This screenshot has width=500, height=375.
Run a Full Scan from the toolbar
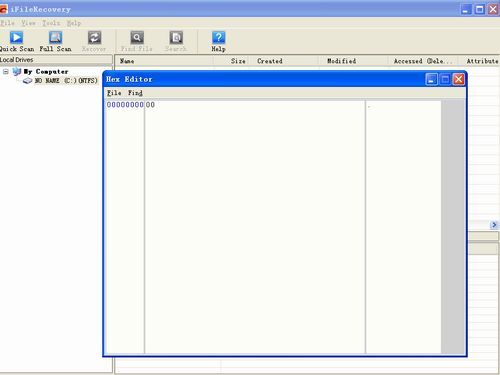(55, 41)
